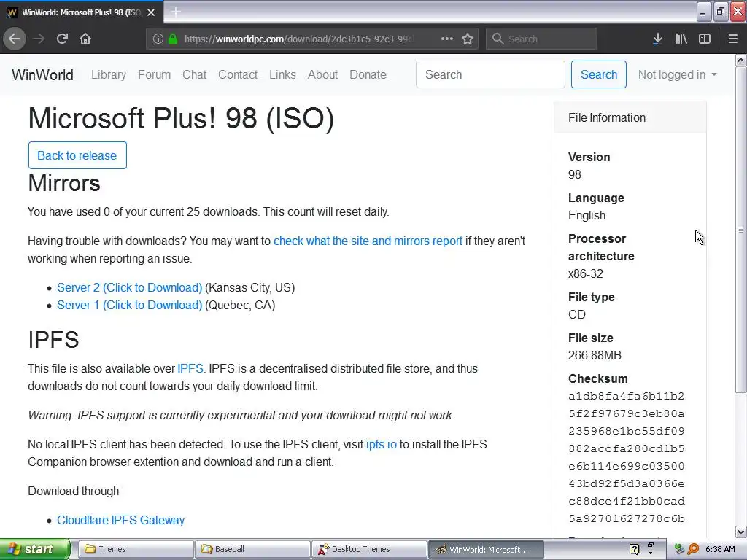
Task: Close the WinWorld browser tab
Action: [151, 12]
